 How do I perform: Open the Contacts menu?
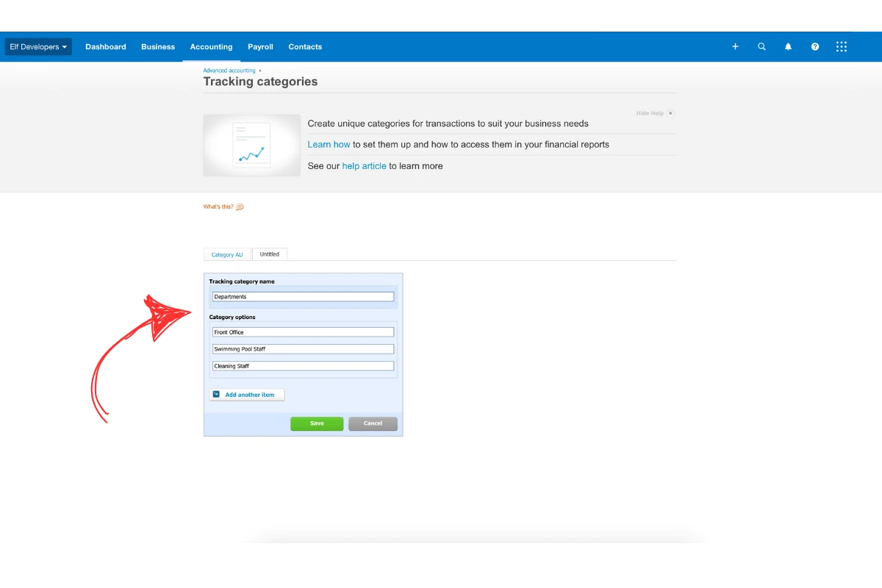point(305,46)
